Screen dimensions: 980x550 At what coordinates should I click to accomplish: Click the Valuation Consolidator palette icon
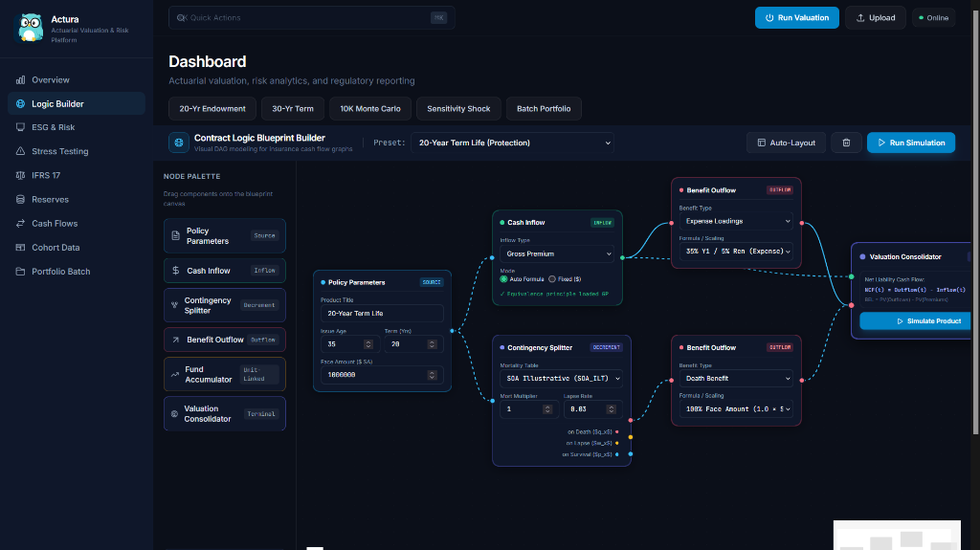tap(174, 414)
